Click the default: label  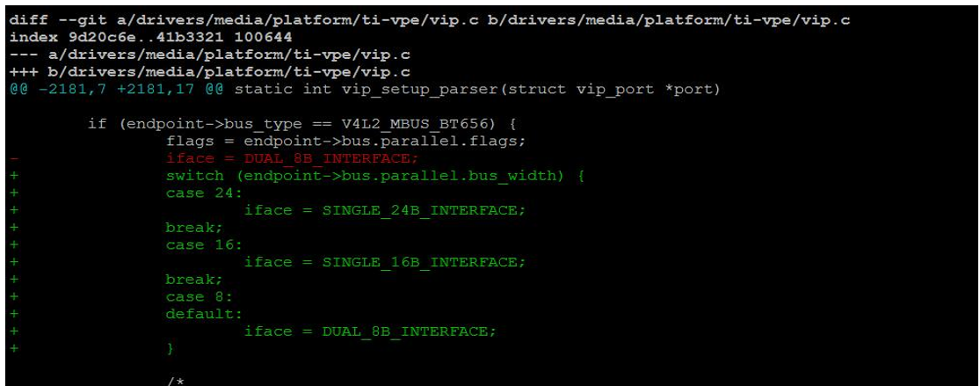(x=204, y=314)
